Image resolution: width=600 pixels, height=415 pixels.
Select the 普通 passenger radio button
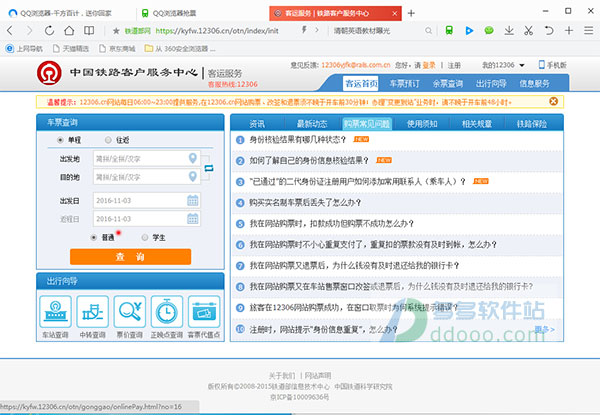[x=93, y=238]
